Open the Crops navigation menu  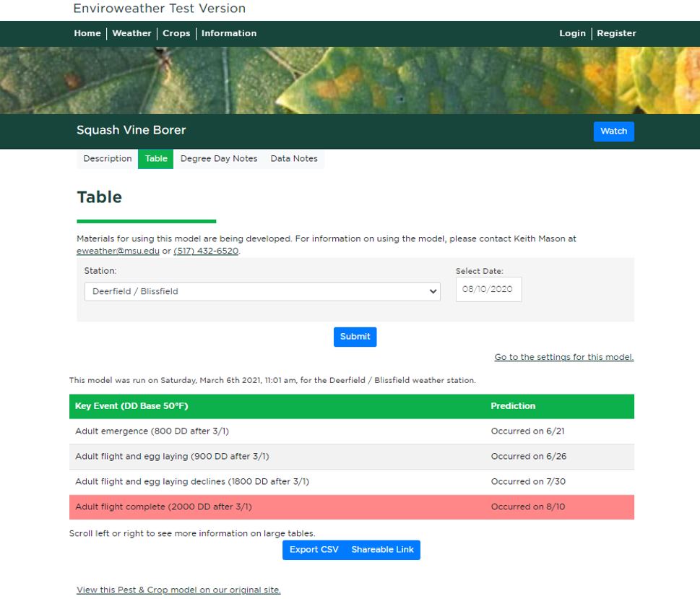pyautogui.click(x=176, y=33)
